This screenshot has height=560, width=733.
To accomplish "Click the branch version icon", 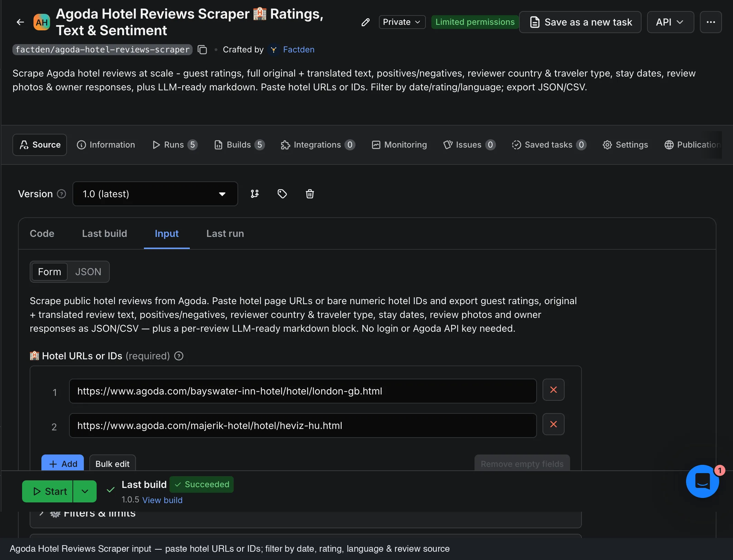I will (x=255, y=194).
